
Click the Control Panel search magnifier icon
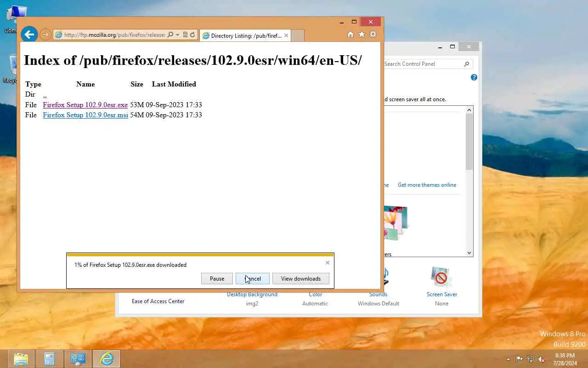click(466, 64)
